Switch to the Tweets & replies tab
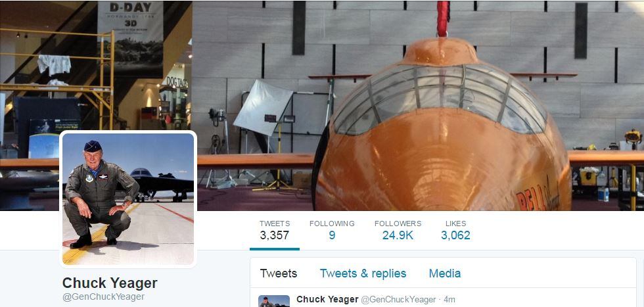Viewport: 644px width, 307px height. pos(363,273)
